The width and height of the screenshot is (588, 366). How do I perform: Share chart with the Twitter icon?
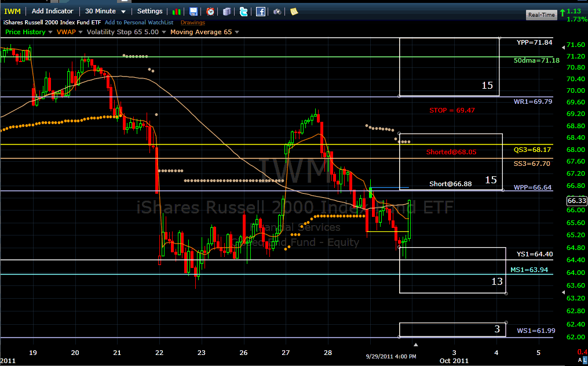coord(244,12)
